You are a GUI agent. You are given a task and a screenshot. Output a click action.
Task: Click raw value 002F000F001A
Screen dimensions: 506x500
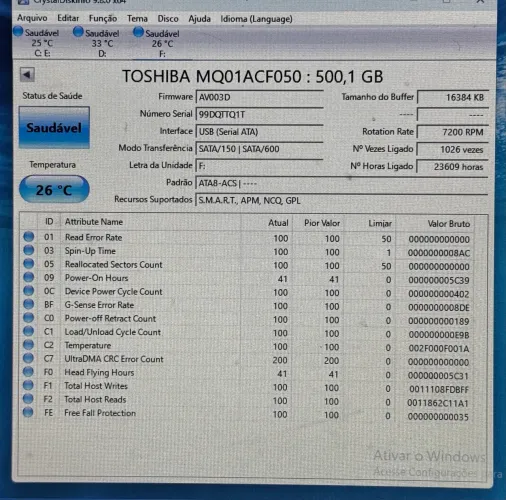(x=439, y=349)
